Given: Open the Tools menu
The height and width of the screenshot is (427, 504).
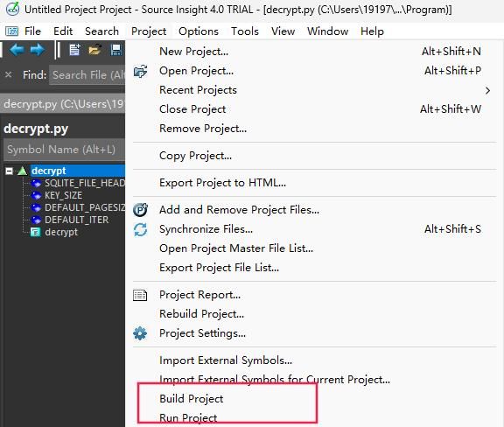Looking at the screenshot, I should click(245, 31).
